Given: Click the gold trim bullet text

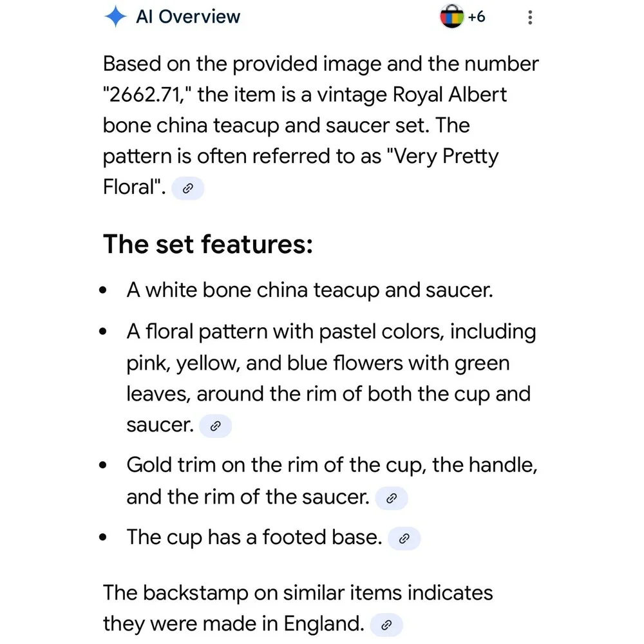Looking at the screenshot, I should pyautogui.click(x=332, y=481).
